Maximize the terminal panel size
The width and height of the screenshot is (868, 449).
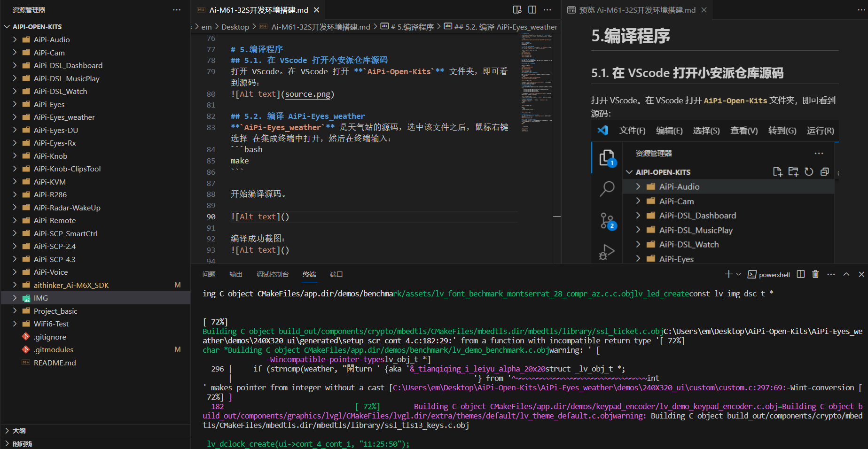[846, 274]
